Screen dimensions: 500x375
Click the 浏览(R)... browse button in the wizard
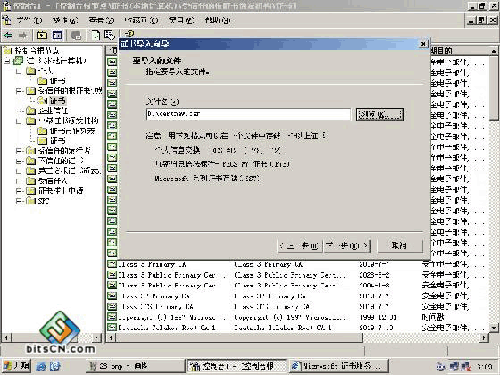(380, 114)
